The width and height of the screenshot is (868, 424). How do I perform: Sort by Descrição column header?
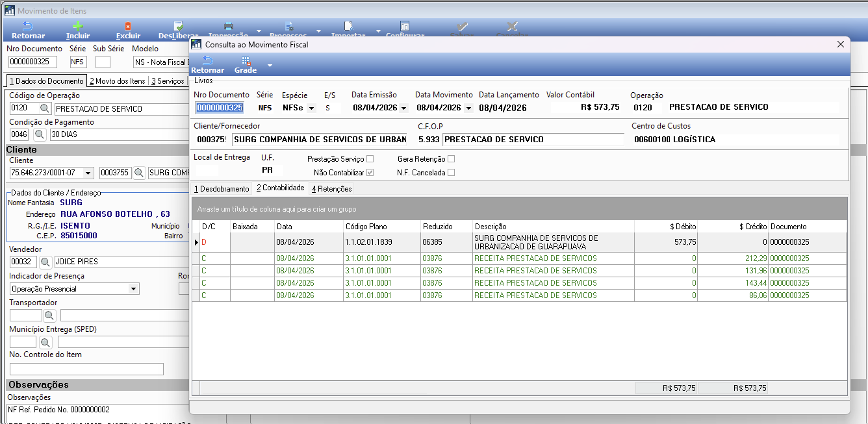[554, 227]
